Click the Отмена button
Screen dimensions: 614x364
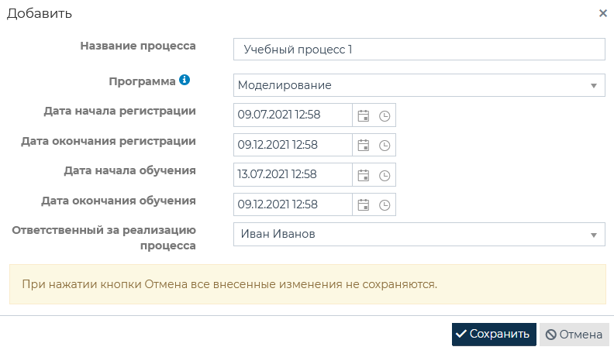[x=574, y=335]
